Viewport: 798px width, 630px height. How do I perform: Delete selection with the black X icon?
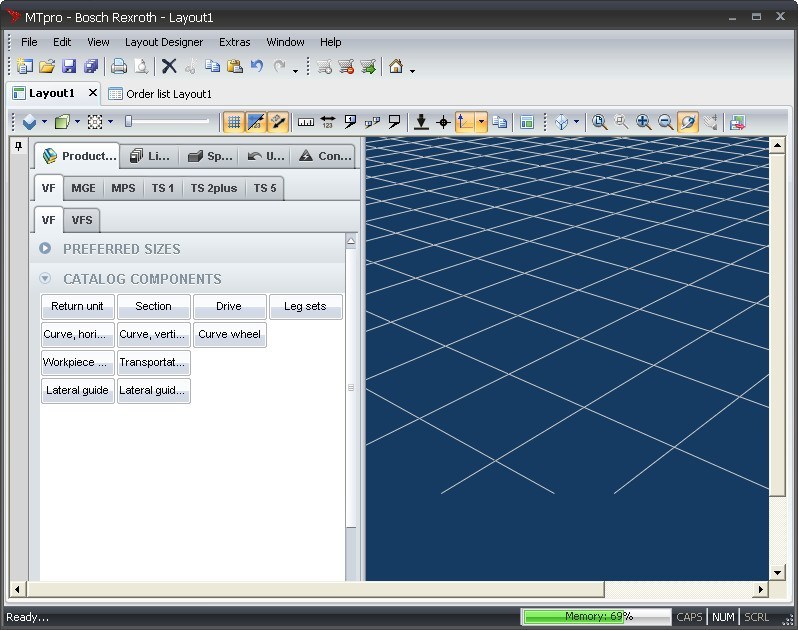coord(169,67)
